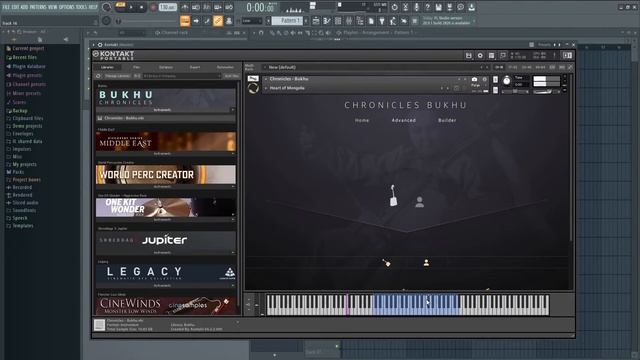This screenshot has height=360, width=640.
Task: Open Plugin database in the browser
Action: point(29,66)
